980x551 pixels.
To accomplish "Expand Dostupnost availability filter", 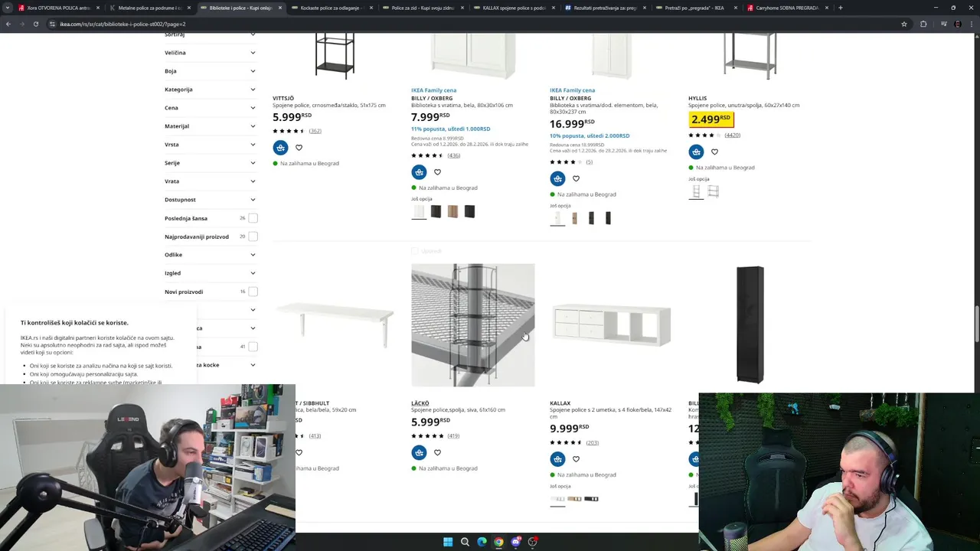I will coord(210,200).
